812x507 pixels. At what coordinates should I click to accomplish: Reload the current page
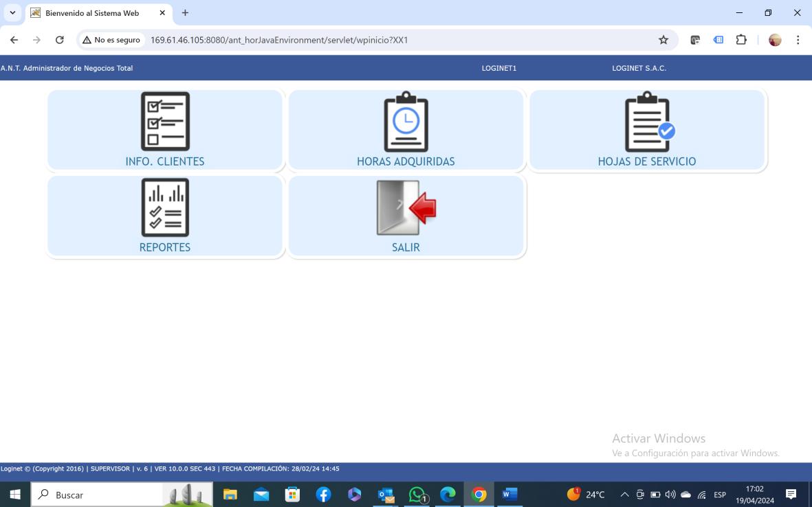click(x=60, y=40)
